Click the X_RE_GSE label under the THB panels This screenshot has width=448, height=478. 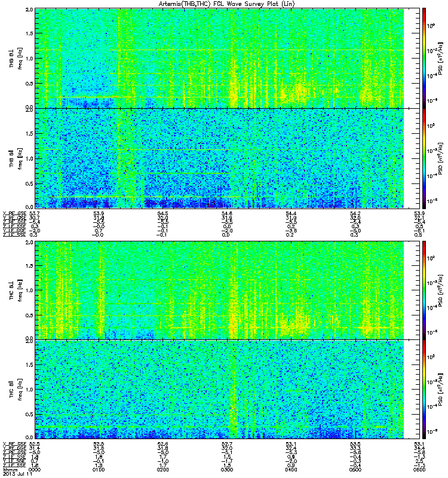tap(14, 213)
